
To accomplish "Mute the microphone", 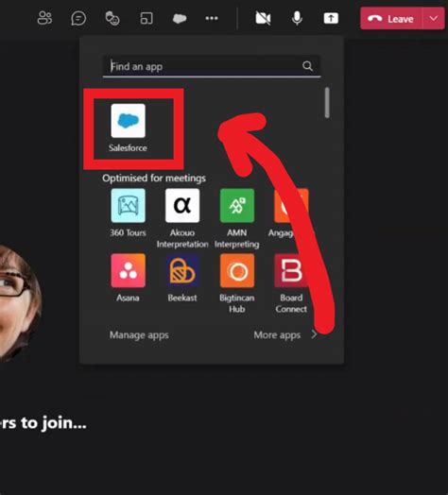I will (x=297, y=18).
